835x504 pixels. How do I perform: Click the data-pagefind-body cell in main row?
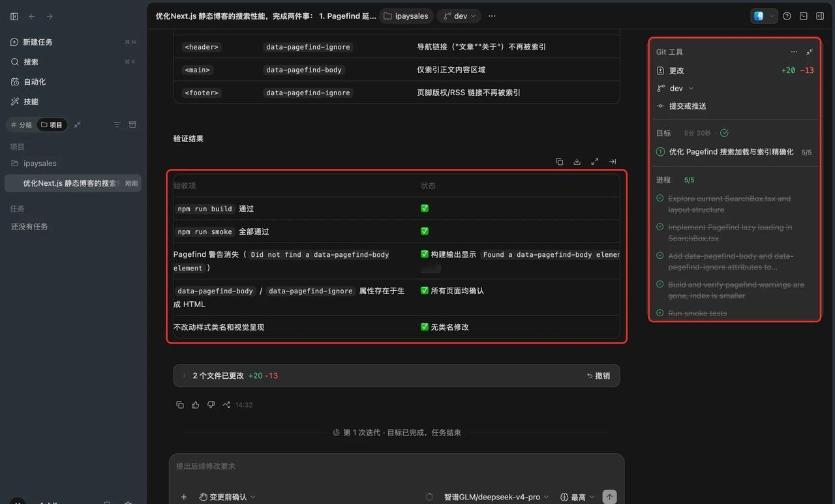(x=304, y=70)
